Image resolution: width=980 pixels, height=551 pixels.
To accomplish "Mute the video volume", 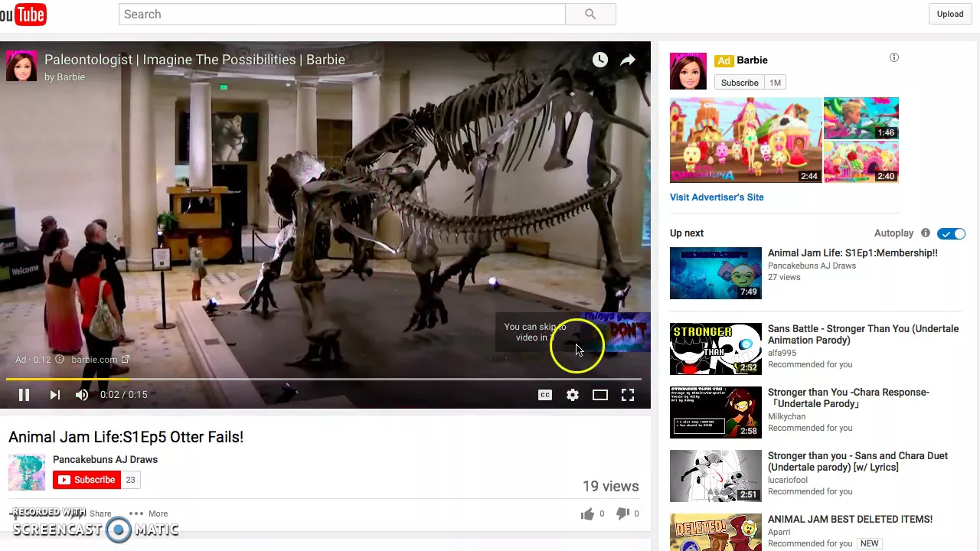I will click(x=82, y=395).
